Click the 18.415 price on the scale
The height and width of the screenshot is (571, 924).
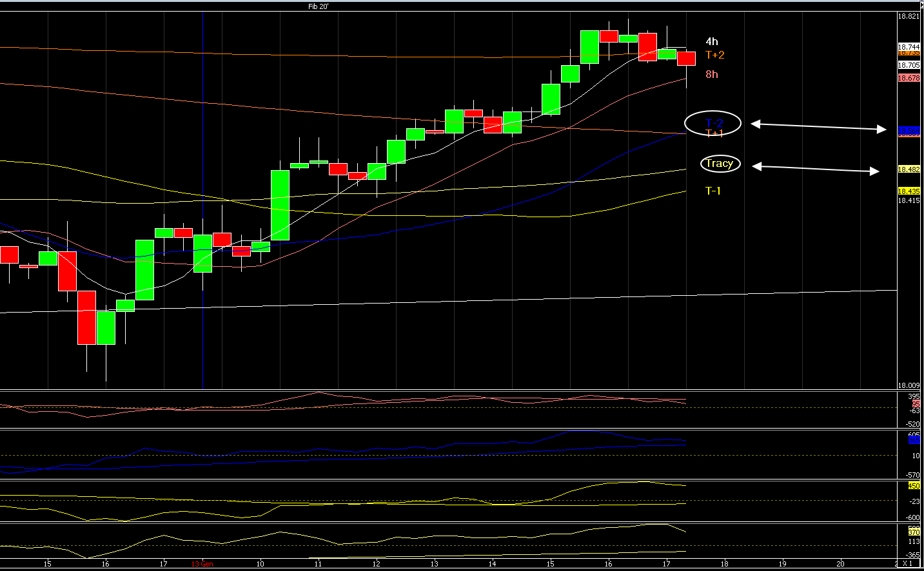coord(909,200)
